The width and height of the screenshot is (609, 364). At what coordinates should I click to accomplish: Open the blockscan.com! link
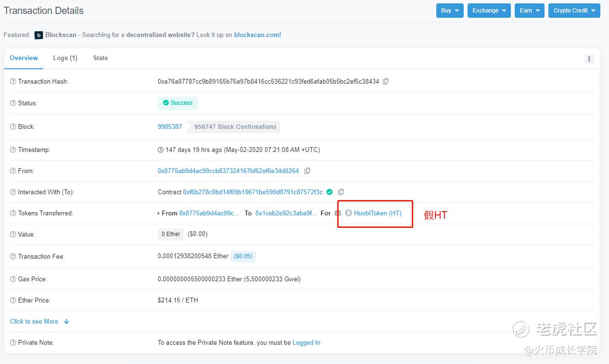pyautogui.click(x=257, y=35)
